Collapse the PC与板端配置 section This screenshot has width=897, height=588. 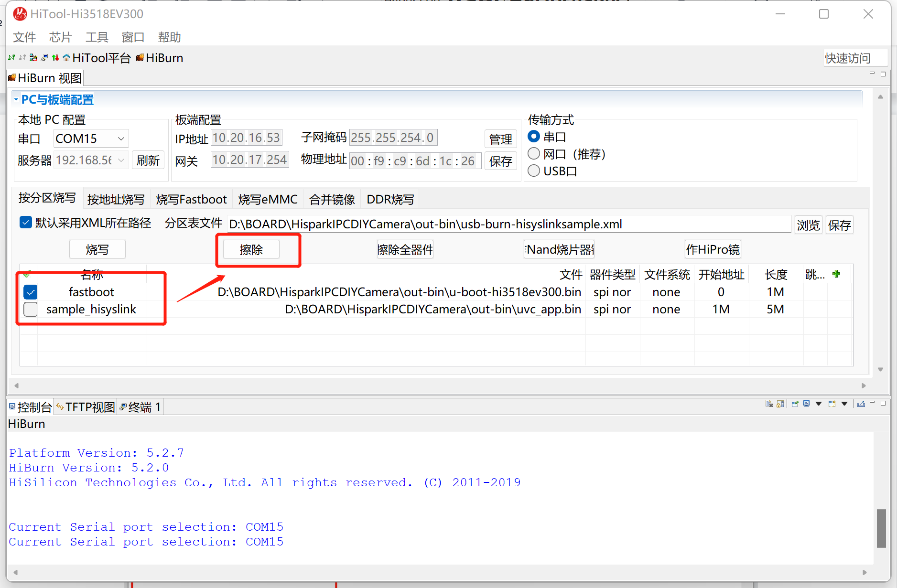tap(16, 99)
